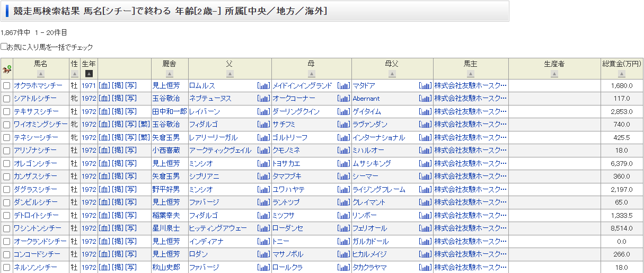Screen dimensions: 644x273
Task: Open chart icon beside dam ダーリングクイン
Action: pyautogui.click(x=344, y=111)
